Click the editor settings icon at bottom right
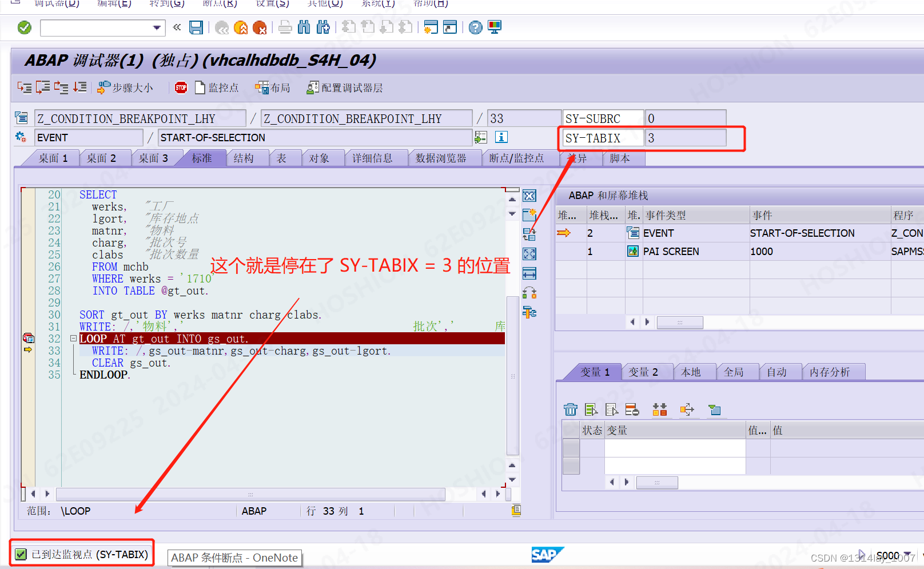This screenshot has height=569, width=924. tap(516, 510)
